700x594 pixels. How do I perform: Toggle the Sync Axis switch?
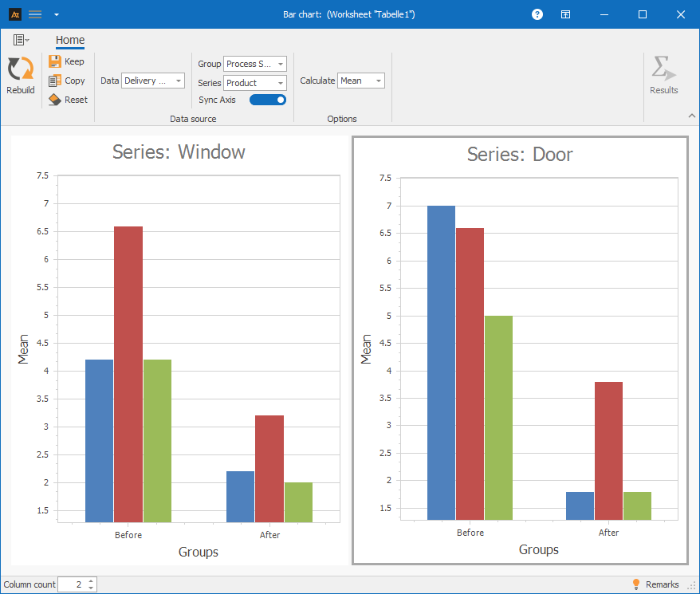click(x=268, y=100)
